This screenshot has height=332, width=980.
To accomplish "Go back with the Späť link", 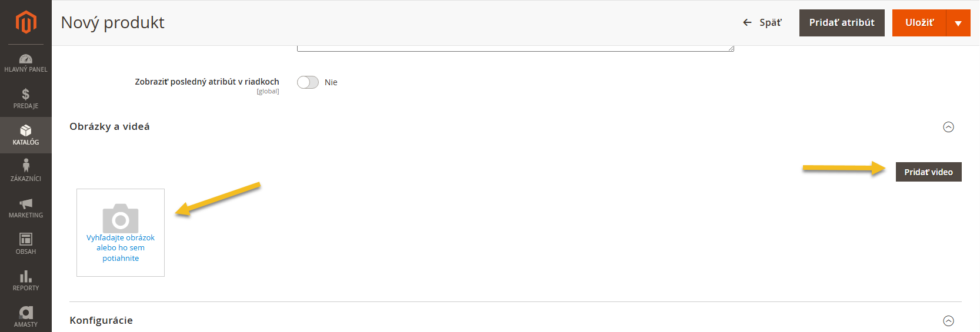I will pos(762,23).
